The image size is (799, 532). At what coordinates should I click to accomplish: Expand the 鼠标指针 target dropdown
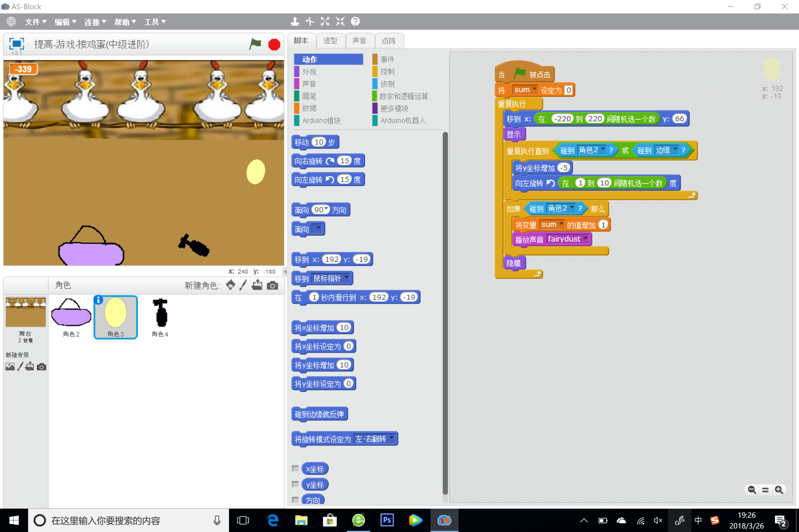click(347, 278)
